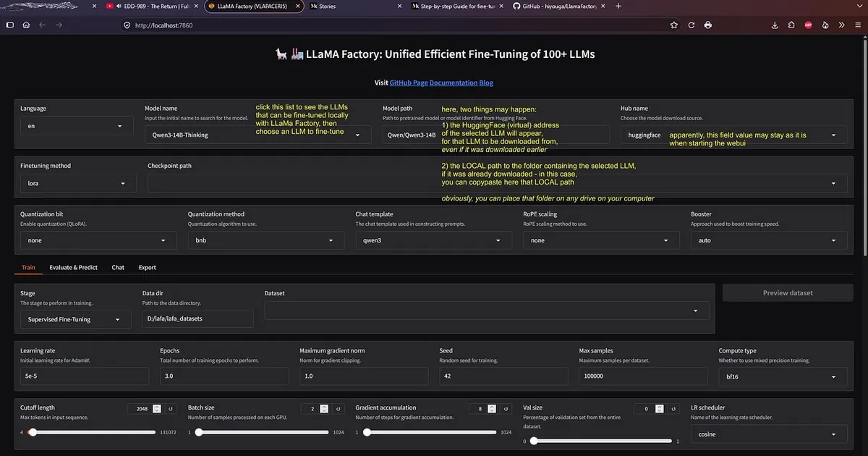868x456 pixels.
Task: Edit the Maximum gradient norm field
Action: (x=364, y=376)
